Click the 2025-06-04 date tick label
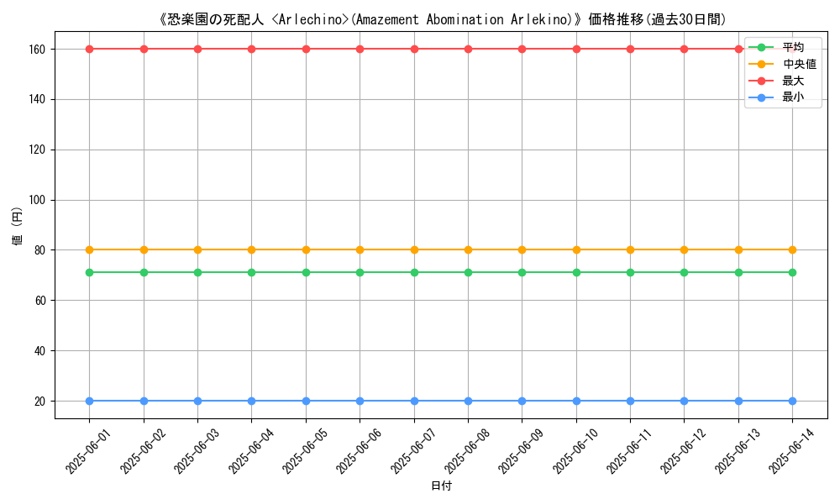The image size is (840, 504). [251, 452]
